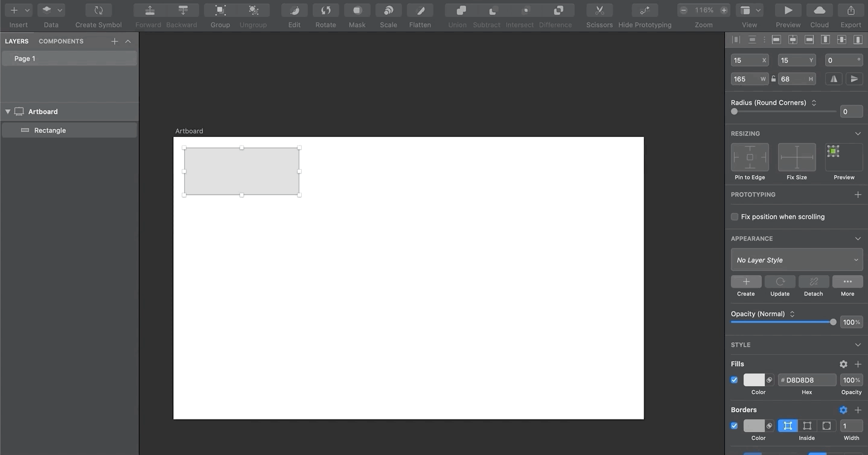The height and width of the screenshot is (455, 868).
Task: Collapse the Artboard layer group
Action: (8, 111)
